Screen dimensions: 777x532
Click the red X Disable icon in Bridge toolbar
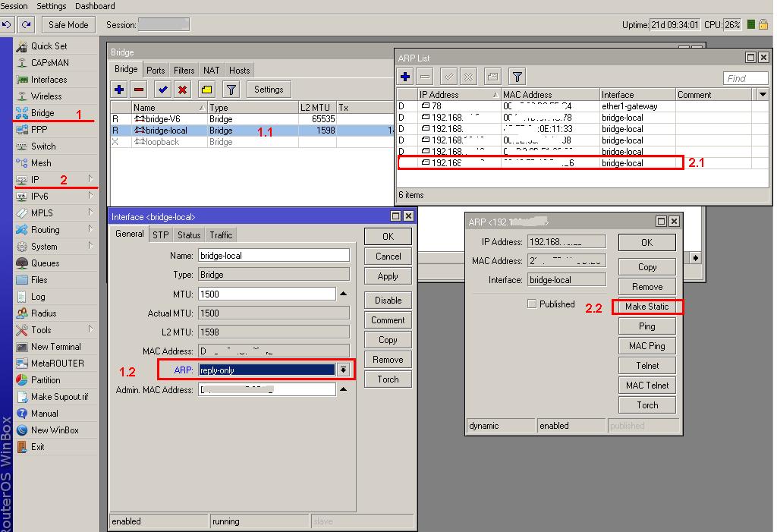tap(182, 90)
